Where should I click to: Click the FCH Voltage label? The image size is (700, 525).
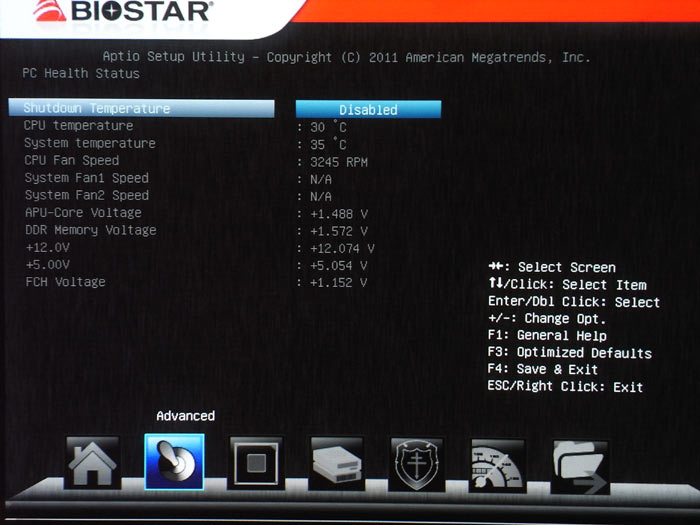(66, 282)
